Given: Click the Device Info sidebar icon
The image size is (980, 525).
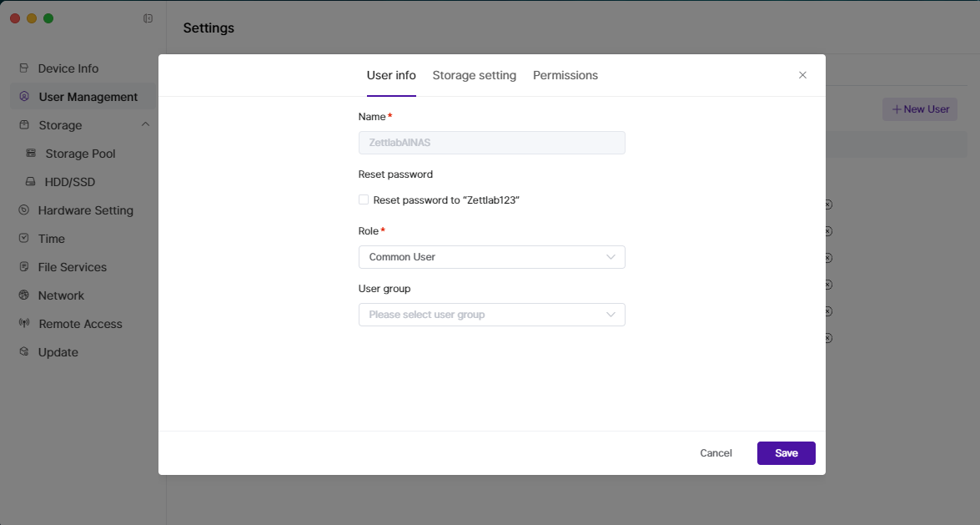Looking at the screenshot, I should 23,68.
